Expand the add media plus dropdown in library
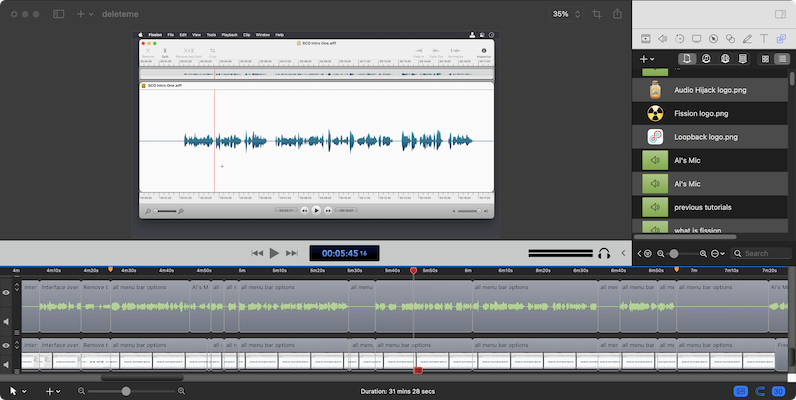This screenshot has height=400, width=796. (646, 59)
